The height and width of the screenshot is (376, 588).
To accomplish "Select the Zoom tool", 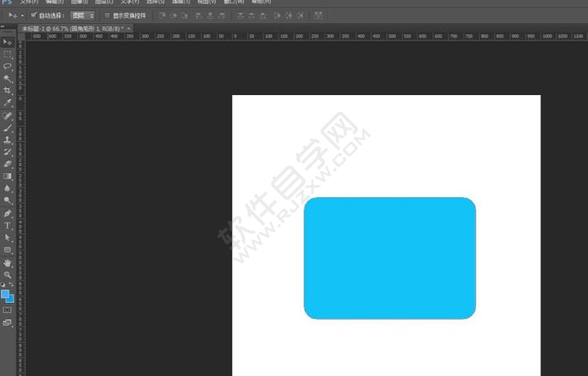I will click(x=7, y=275).
